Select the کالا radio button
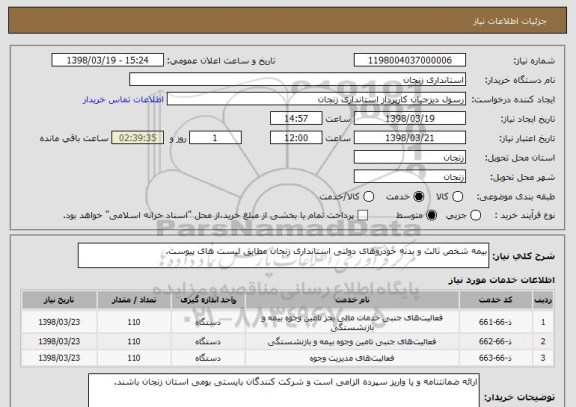The width and height of the screenshot is (576, 407). pyautogui.click(x=457, y=197)
